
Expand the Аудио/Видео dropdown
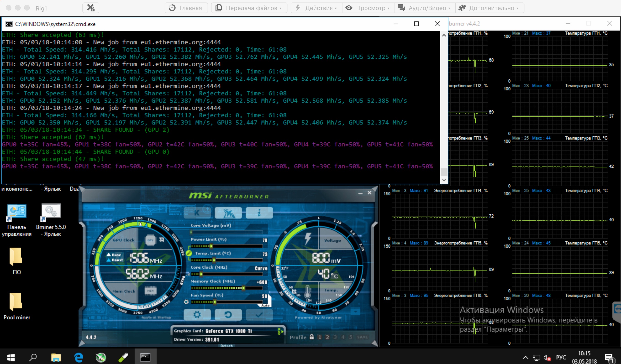click(x=425, y=8)
